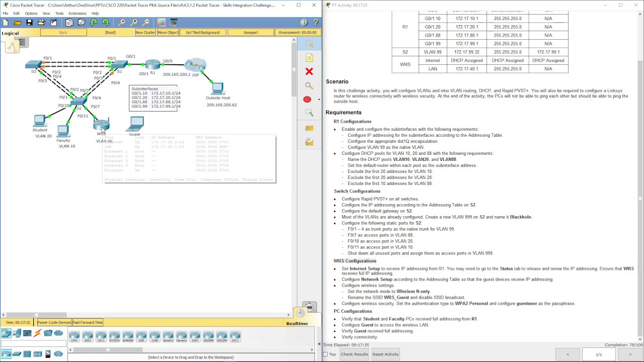Select router R1 in the topology
Screen dimensions: 644x362
point(152,64)
